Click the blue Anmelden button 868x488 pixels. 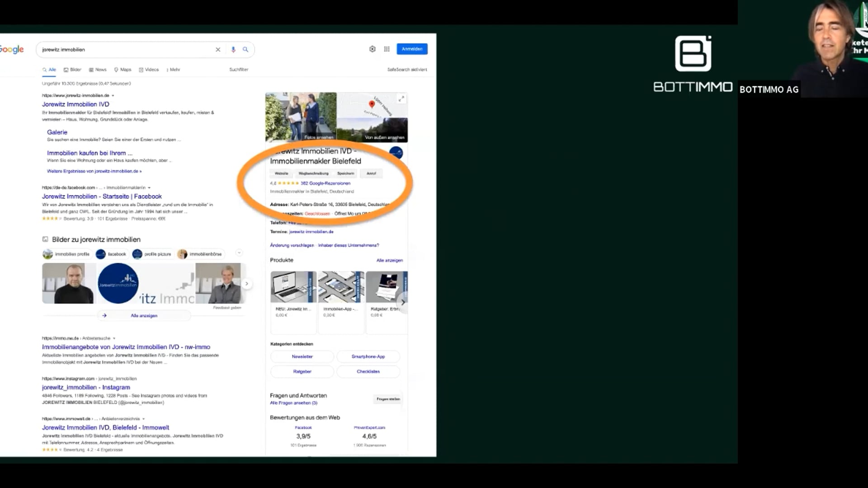coord(412,49)
